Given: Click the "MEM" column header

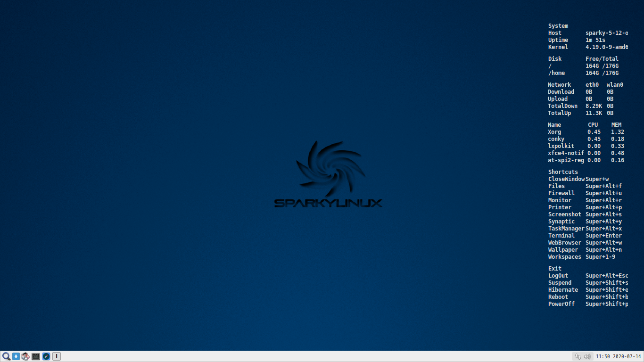Looking at the screenshot, I should (616, 125).
